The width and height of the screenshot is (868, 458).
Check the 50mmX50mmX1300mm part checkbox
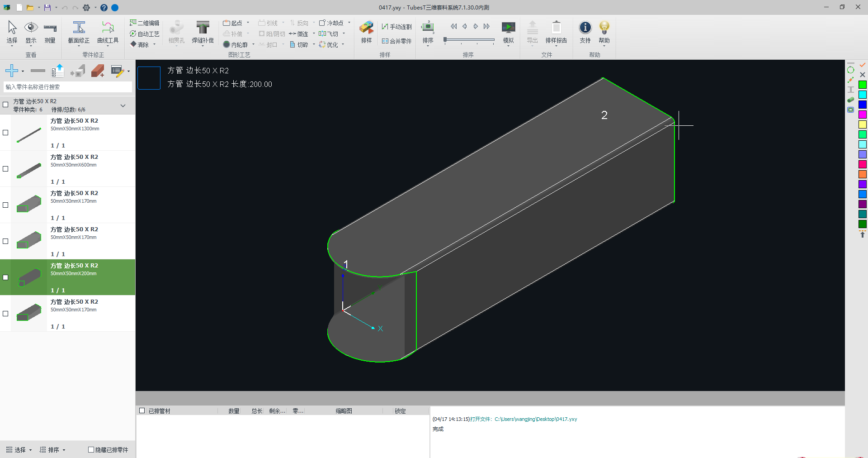pos(5,133)
